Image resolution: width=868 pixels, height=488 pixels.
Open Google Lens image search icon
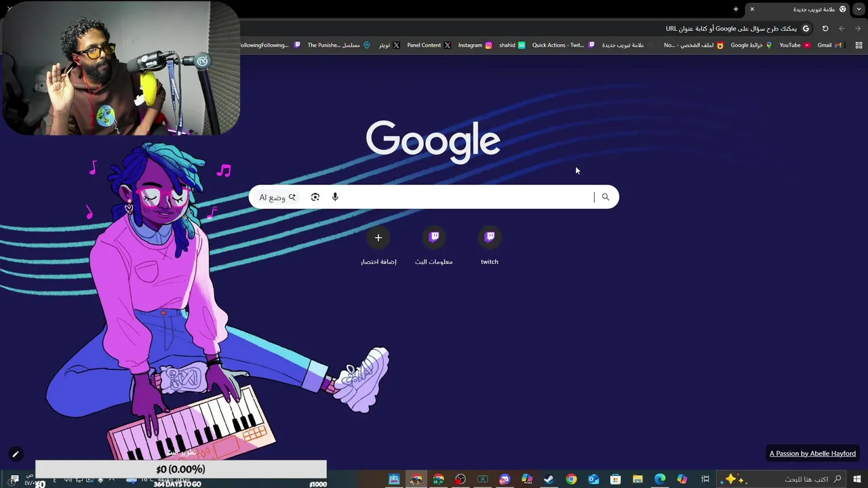[315, 197]
